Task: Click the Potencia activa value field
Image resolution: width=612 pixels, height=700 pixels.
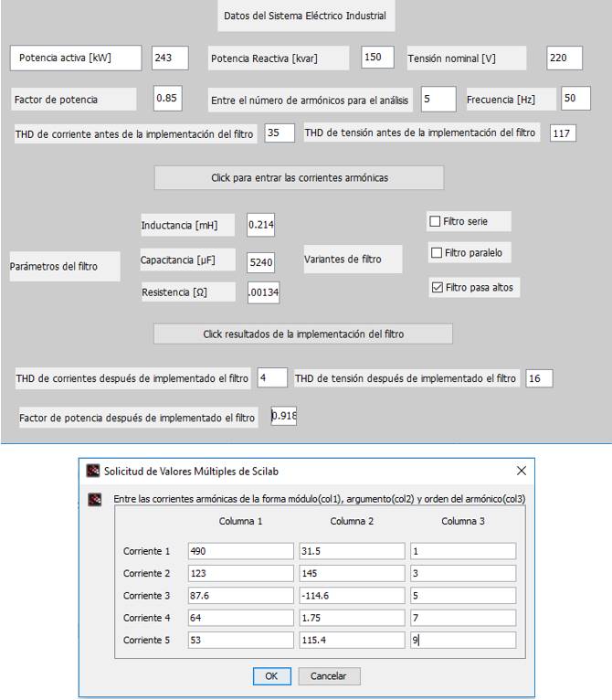Action: [x=170, y=58]
